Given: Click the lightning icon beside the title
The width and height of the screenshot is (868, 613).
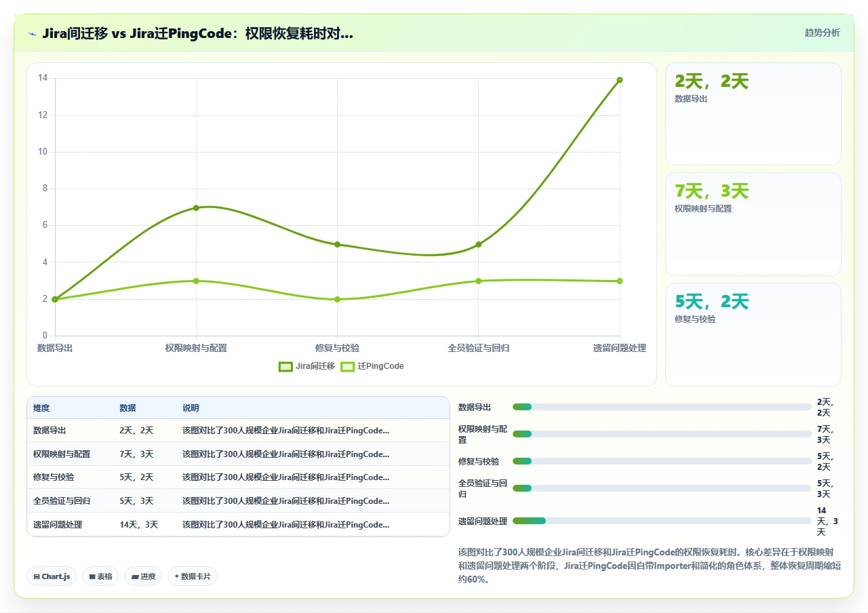Looking at the screenshot, I should pos(32,33).
